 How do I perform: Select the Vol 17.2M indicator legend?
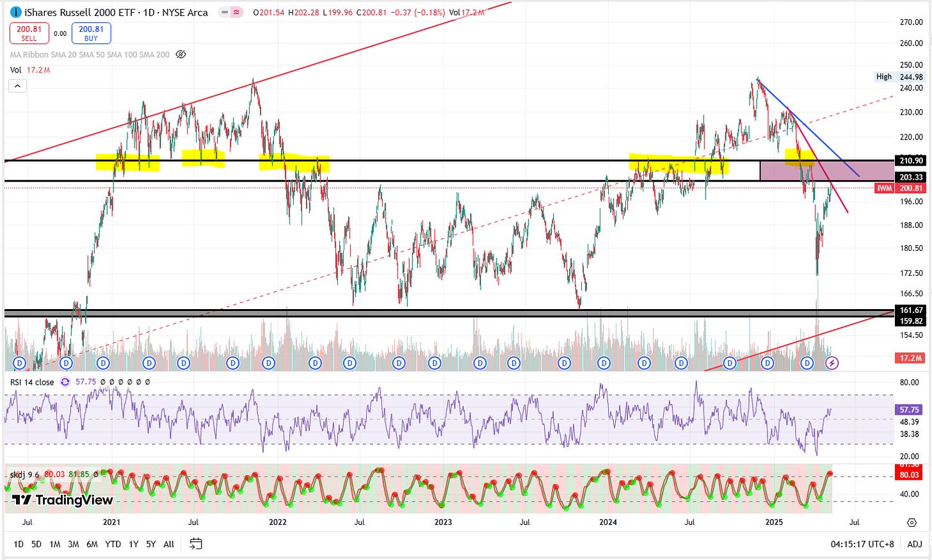[x=30, y=70]
